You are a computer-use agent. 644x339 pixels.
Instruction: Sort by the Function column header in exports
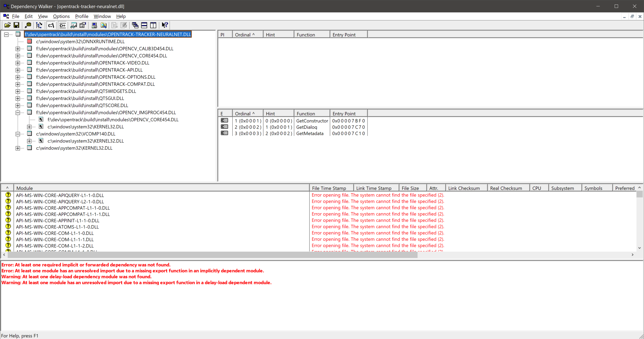[312, 114]
